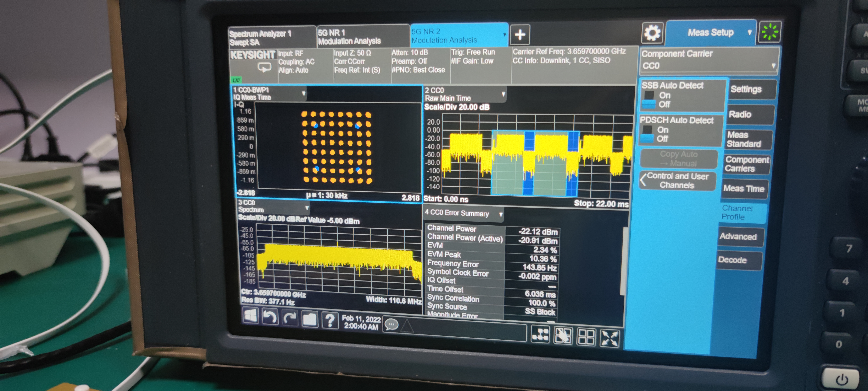Click the Time Offset value 6.036 ms
This screenshot has width=868, height=391.
[x=540, y=294]
